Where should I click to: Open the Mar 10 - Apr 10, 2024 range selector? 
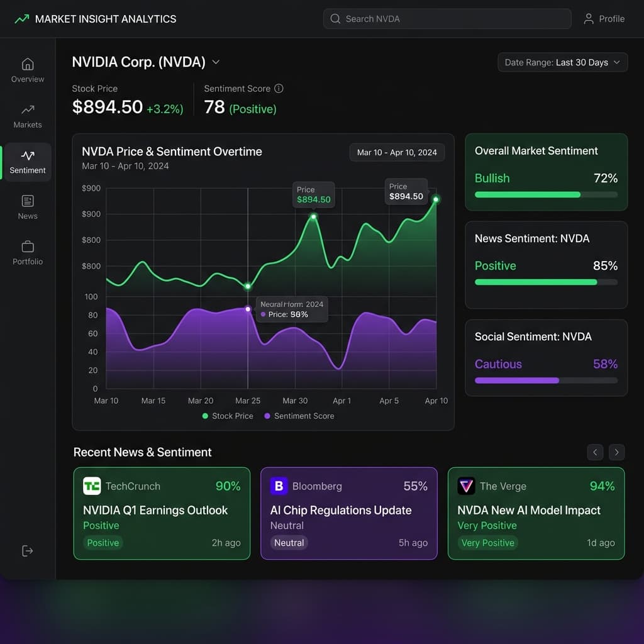pos(397,152)
